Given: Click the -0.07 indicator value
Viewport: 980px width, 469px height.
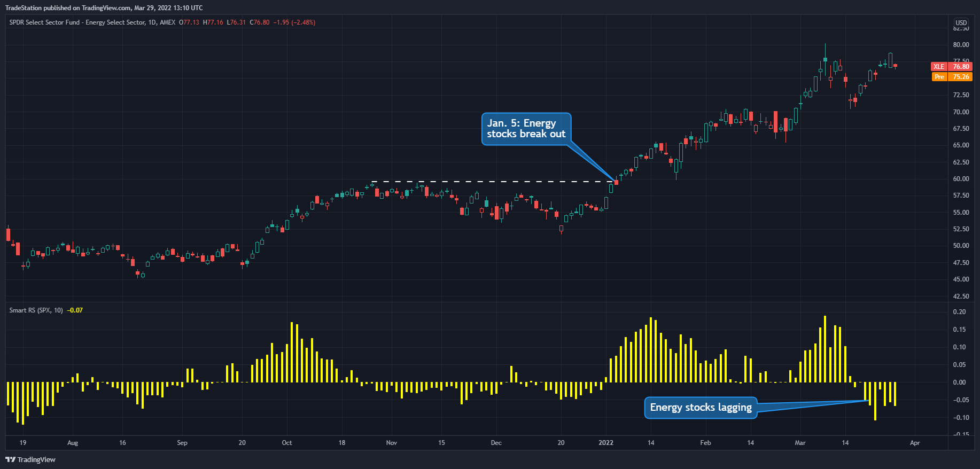Looking at the screenshot, I should point(75,310).
